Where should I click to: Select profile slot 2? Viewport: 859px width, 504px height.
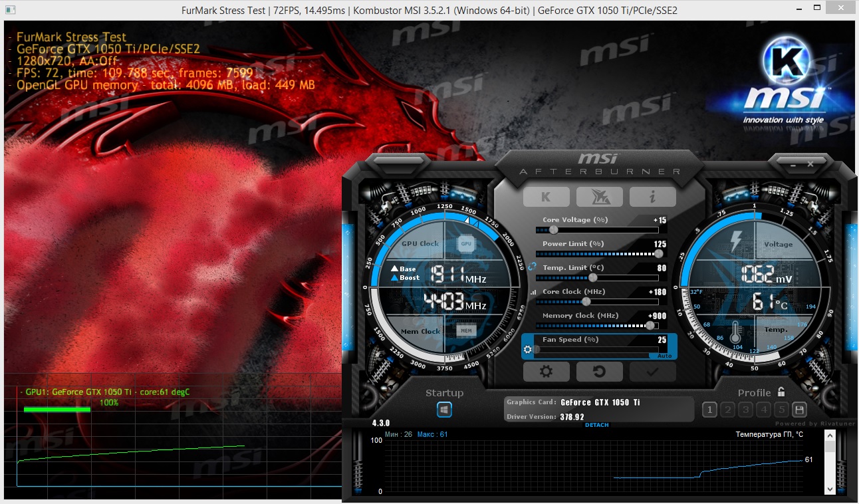(727, 410)
